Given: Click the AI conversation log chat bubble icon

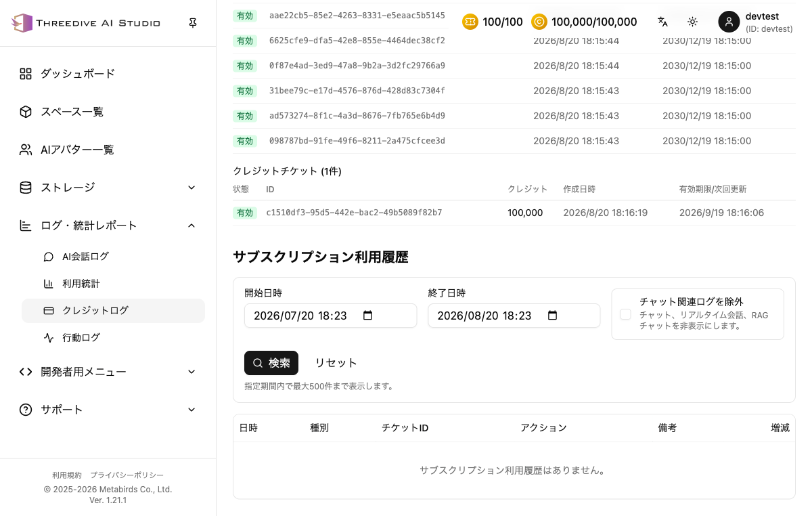Looking at the screenshot, I should click(49, 257).
